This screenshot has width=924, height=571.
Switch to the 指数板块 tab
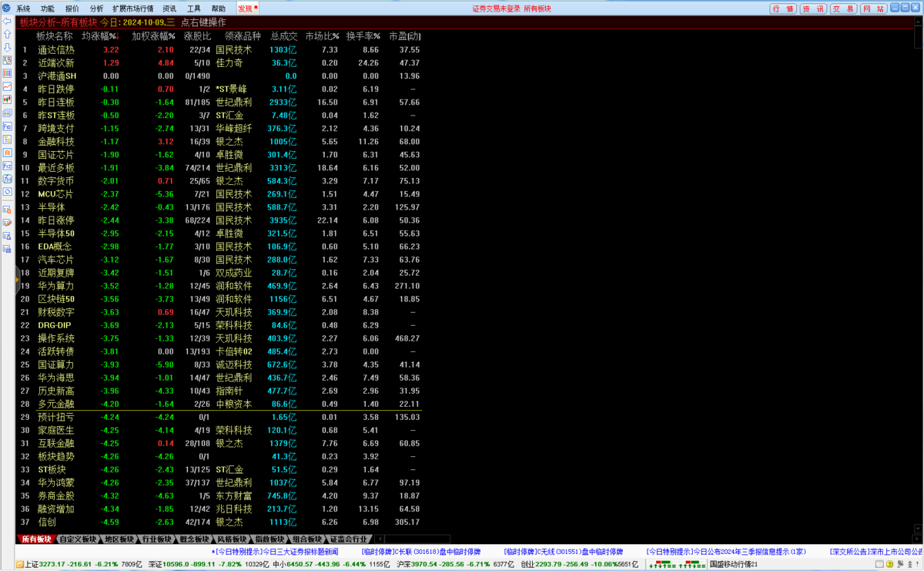269,539
